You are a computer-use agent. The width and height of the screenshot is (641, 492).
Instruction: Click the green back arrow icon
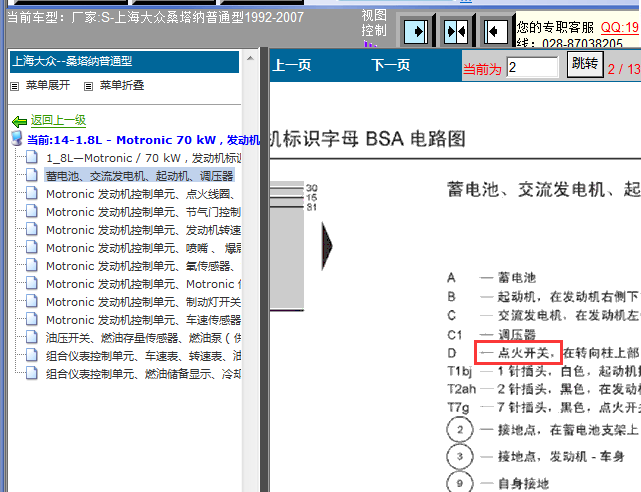tap(19, 121)
